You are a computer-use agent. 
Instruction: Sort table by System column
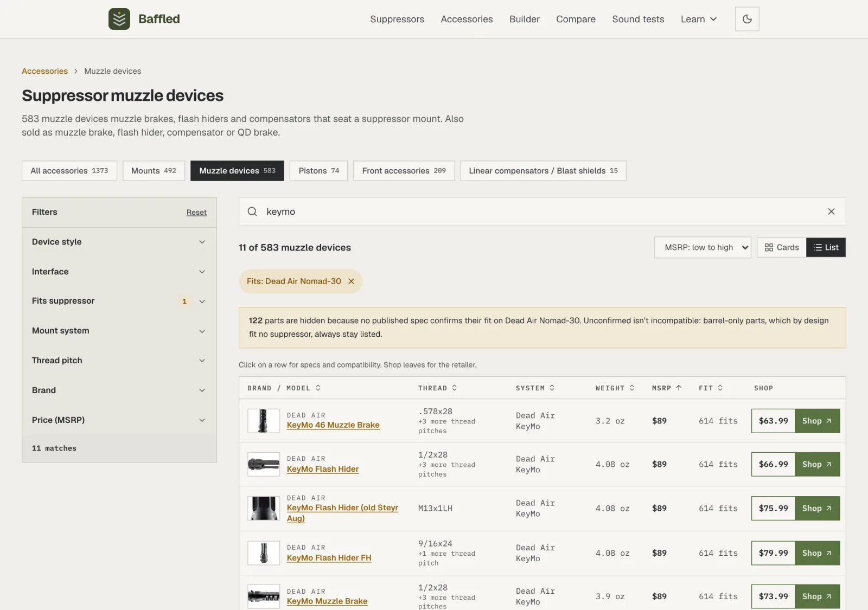coord(535,388)
